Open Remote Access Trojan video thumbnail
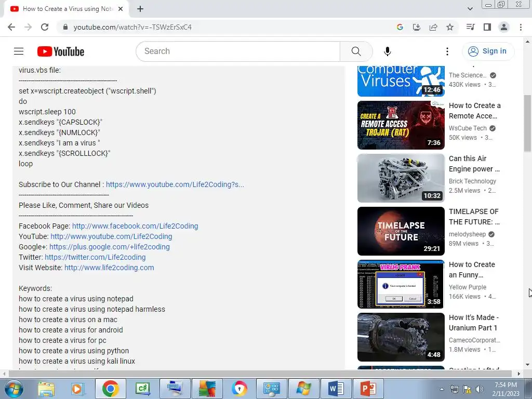The height and width of the screenshot is (399, 532). click(x=401, y=125)
